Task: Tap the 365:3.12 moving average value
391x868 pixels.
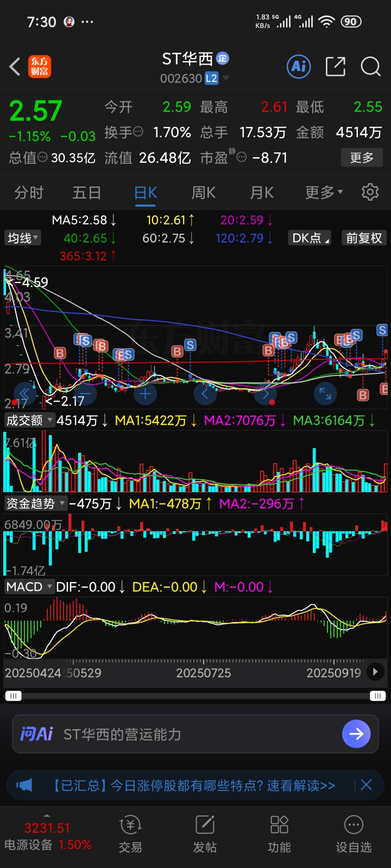Action: 87,256
